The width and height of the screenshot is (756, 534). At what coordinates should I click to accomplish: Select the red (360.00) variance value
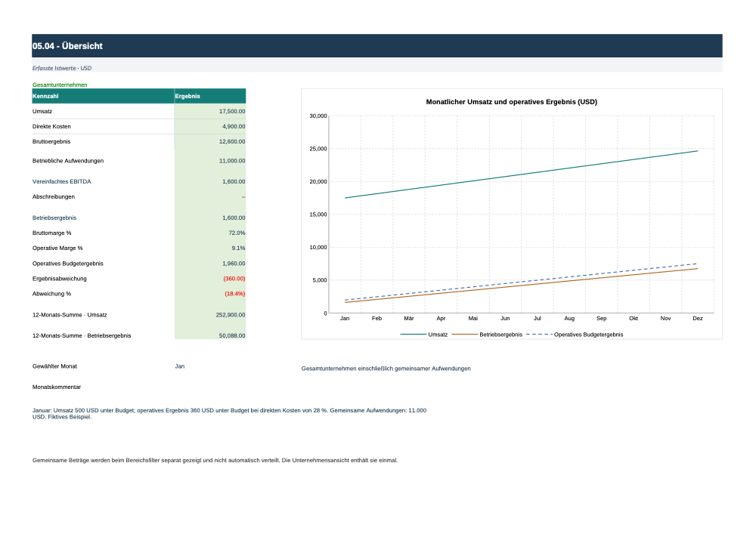[x=234, y=279]
